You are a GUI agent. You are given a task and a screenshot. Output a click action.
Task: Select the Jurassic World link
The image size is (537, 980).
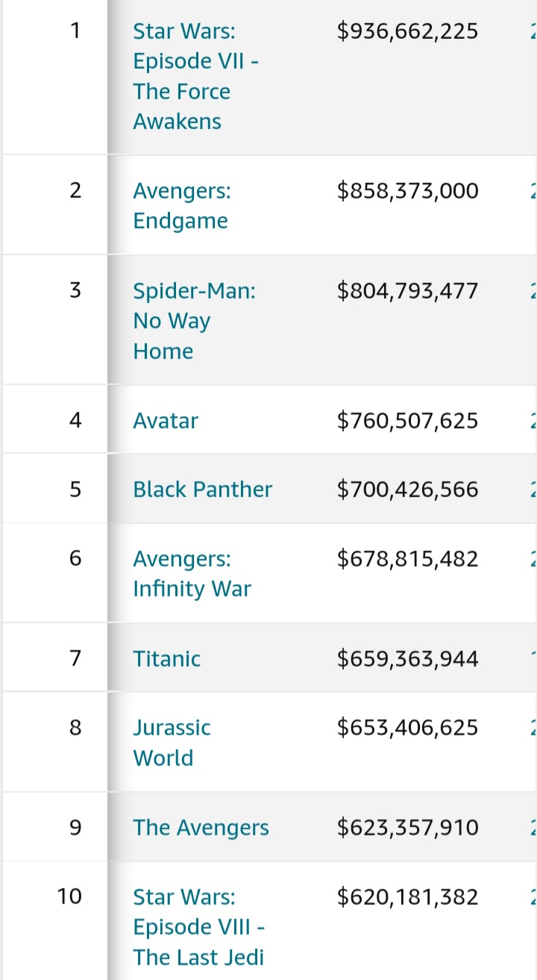coord(172,743)
